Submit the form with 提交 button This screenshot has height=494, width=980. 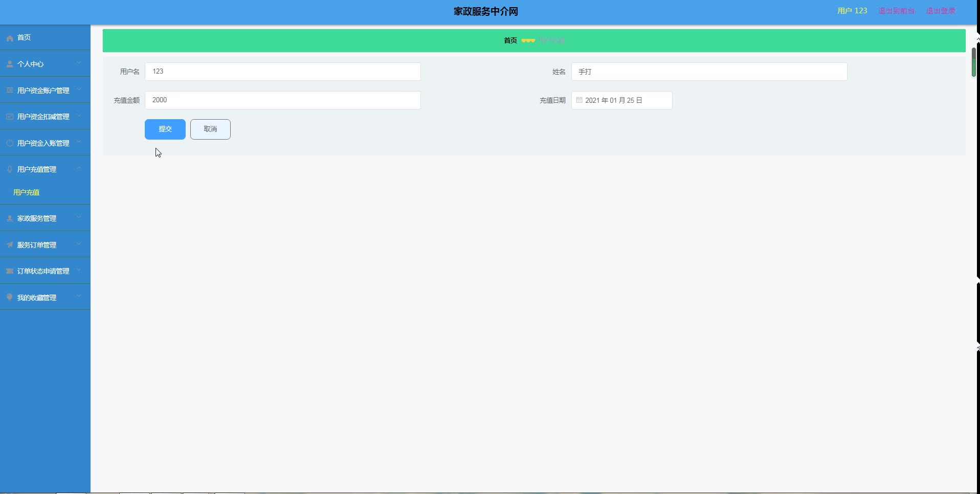point(165,129)
